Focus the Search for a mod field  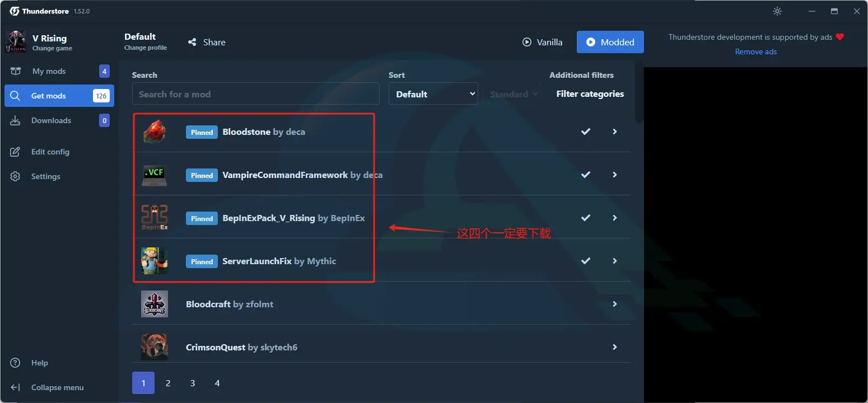coord(256,94)
